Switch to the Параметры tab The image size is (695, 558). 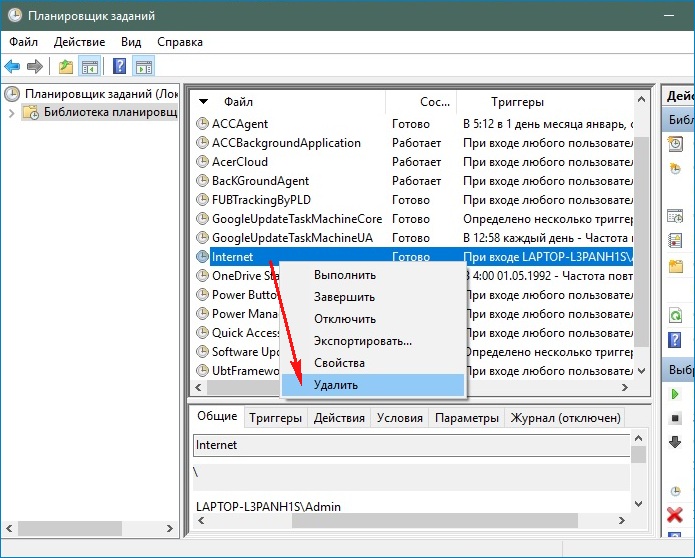click(x=467, y=418)
